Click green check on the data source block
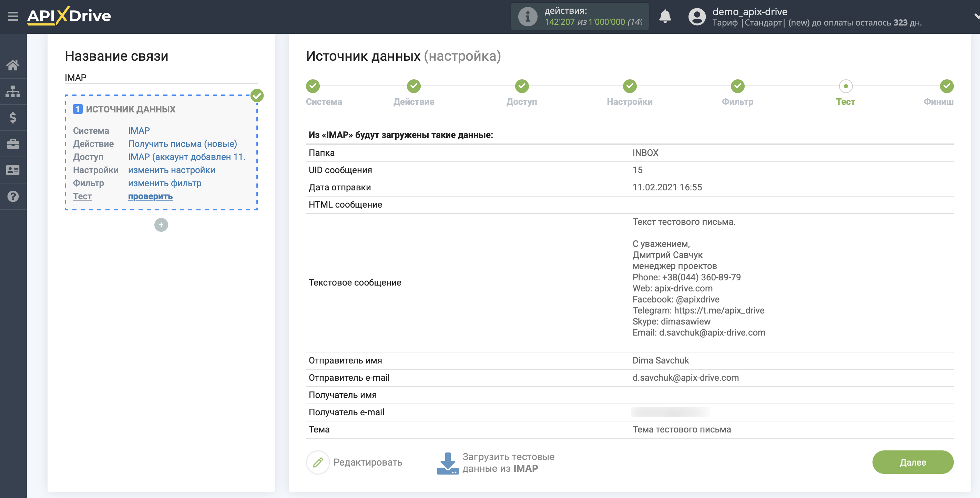The width and height of the screenshot is (980, 498). tap(257, 95)
